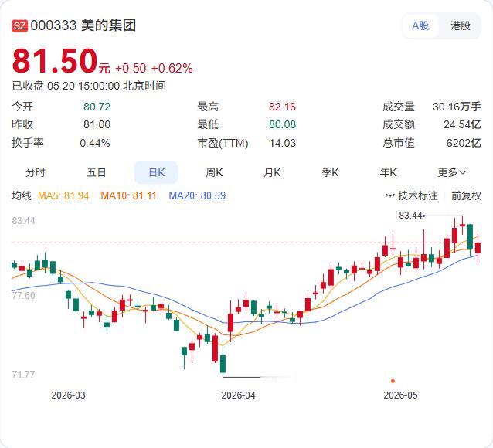Click the 2026-03 date axis label
493x448 pixels.
pos(68,395)
